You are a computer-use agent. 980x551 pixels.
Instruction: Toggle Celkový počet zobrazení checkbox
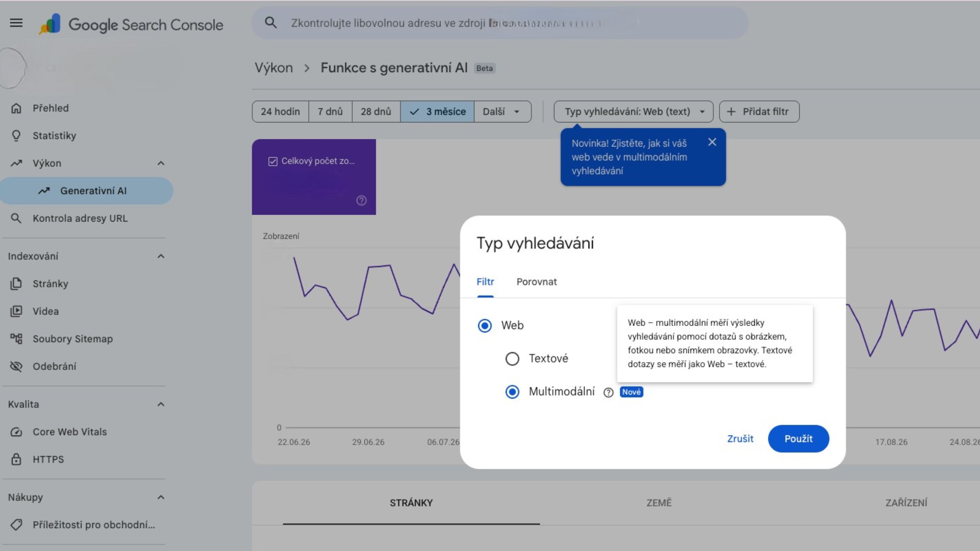coord(273,161)
